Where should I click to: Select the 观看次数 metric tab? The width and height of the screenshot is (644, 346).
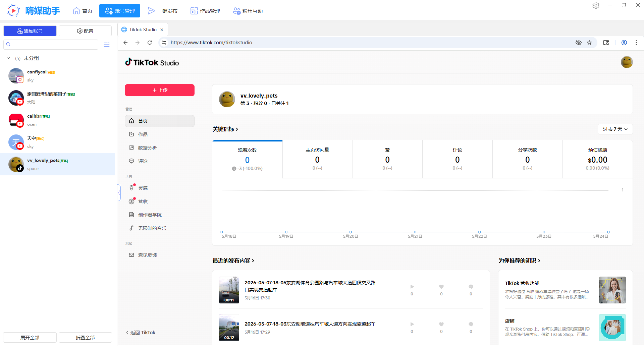coord(248,159)
